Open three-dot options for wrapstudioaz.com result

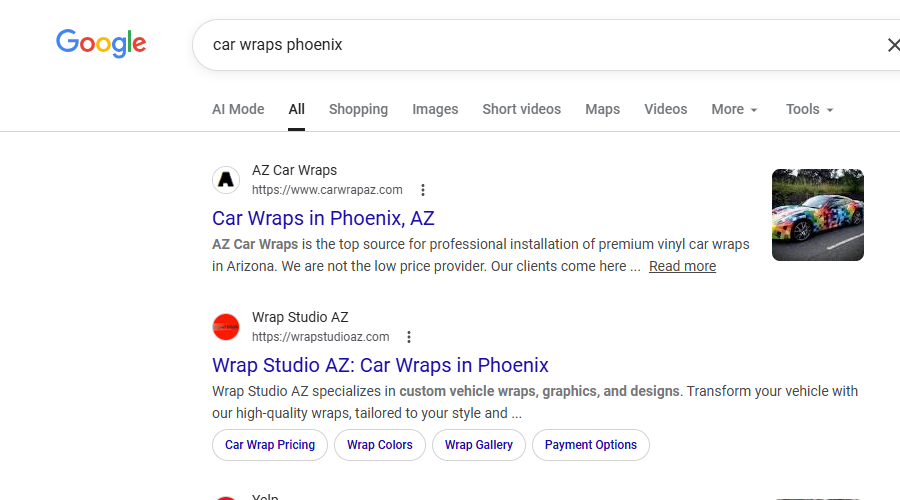point(409,337)
